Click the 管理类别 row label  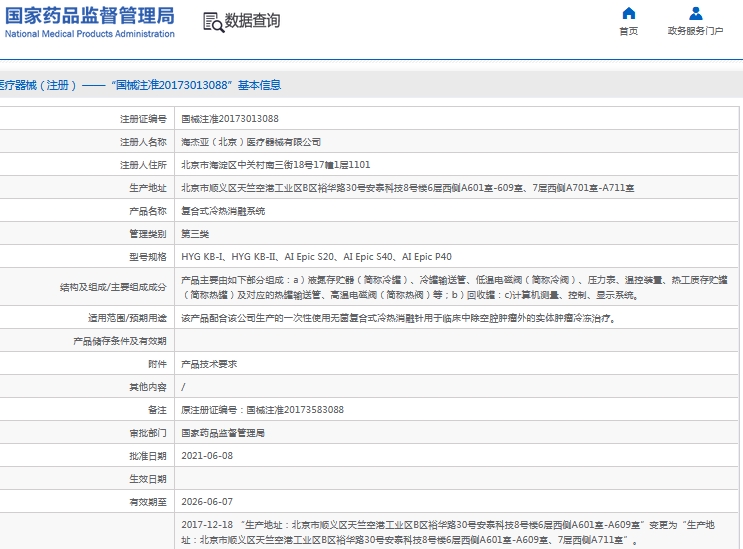(x=148, y=234)
